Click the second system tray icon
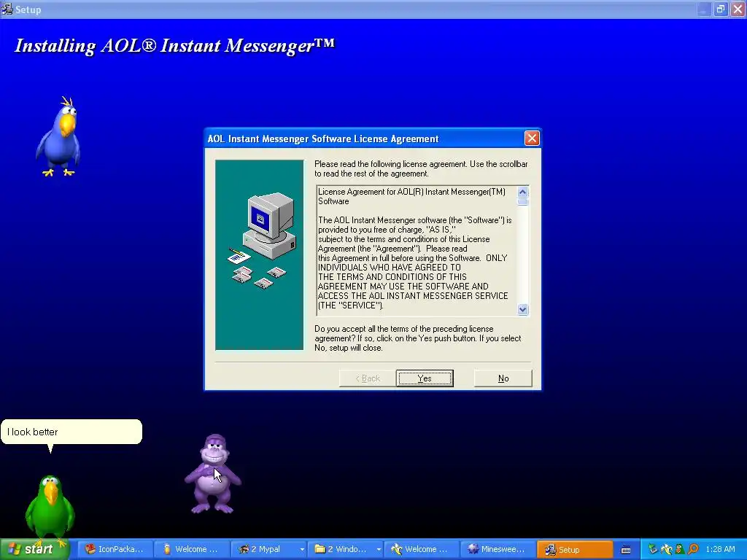The image size is (747, 560). click(666, 549)
